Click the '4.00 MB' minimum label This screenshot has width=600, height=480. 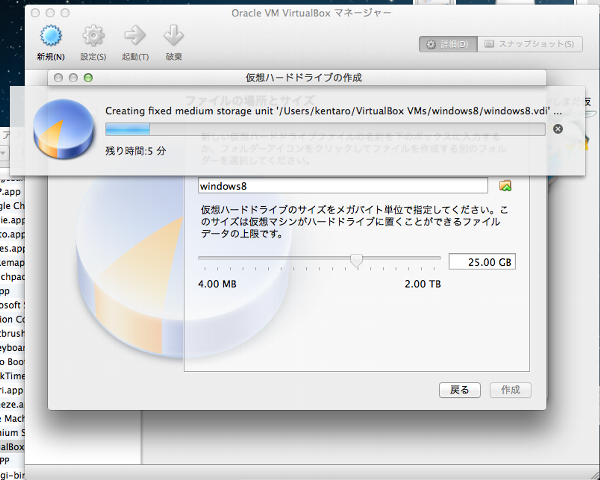[x=217, y=284]
